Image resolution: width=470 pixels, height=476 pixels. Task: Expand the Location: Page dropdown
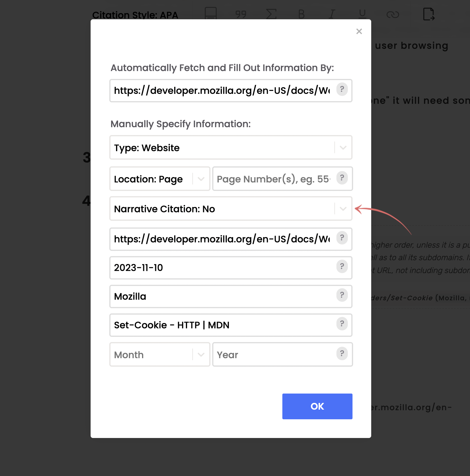[x=160, y=179]
